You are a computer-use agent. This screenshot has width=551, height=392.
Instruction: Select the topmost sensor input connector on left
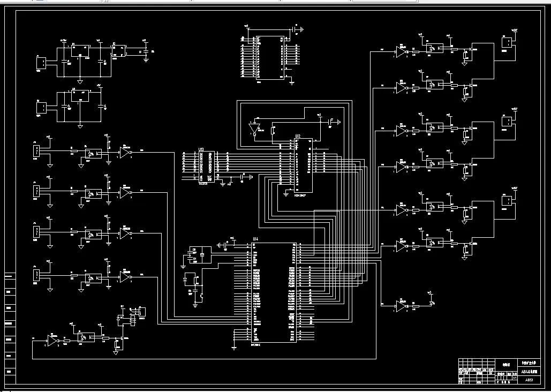36,151
